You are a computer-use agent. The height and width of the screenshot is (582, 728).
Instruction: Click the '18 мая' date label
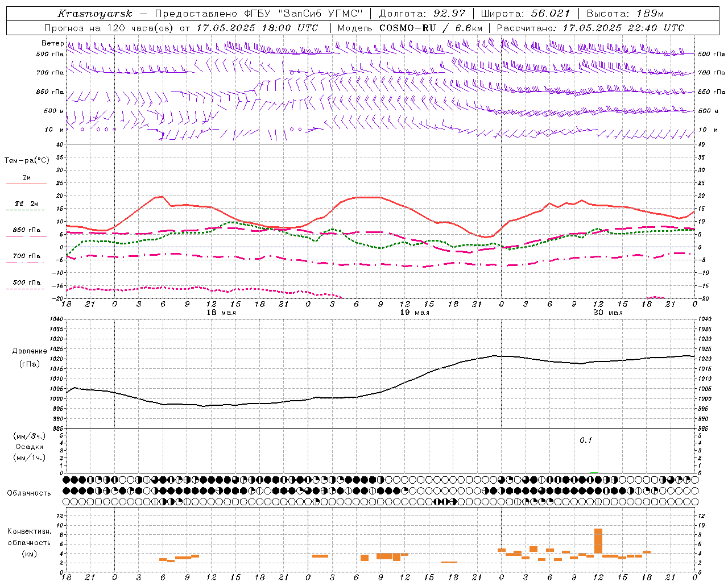[221, 312]
